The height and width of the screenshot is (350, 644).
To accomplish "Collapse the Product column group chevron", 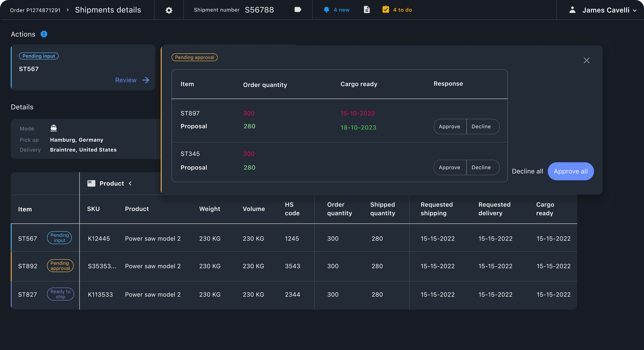I will (x=130, y=184).
